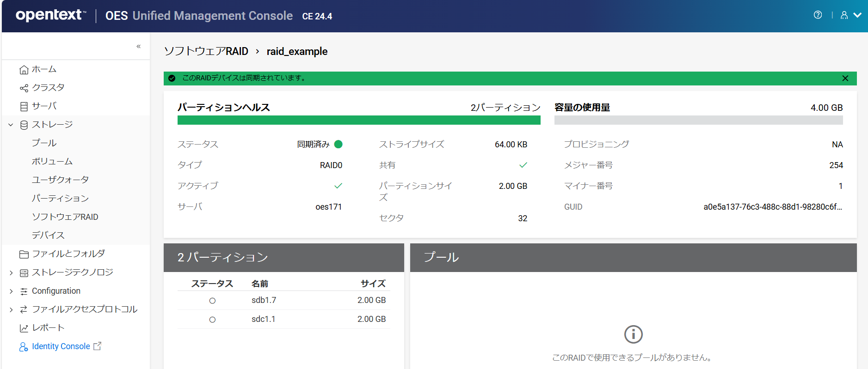Click the help question mark icon
The image size is (868, 369).
818,15
